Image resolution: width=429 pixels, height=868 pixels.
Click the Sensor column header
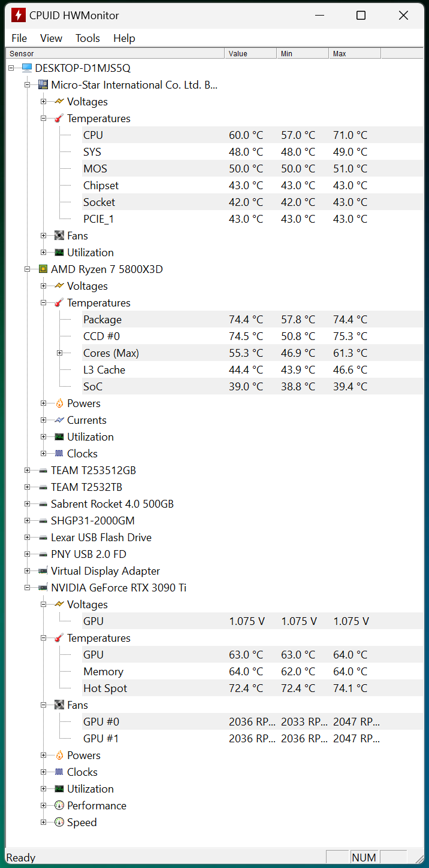click(x=115, y=54)
